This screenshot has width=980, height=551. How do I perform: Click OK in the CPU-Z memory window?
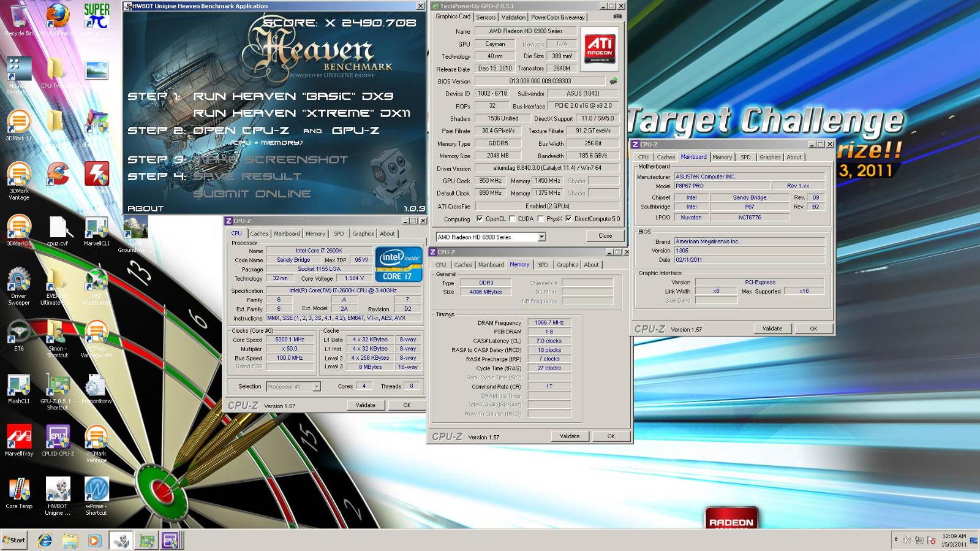(611, 436)
